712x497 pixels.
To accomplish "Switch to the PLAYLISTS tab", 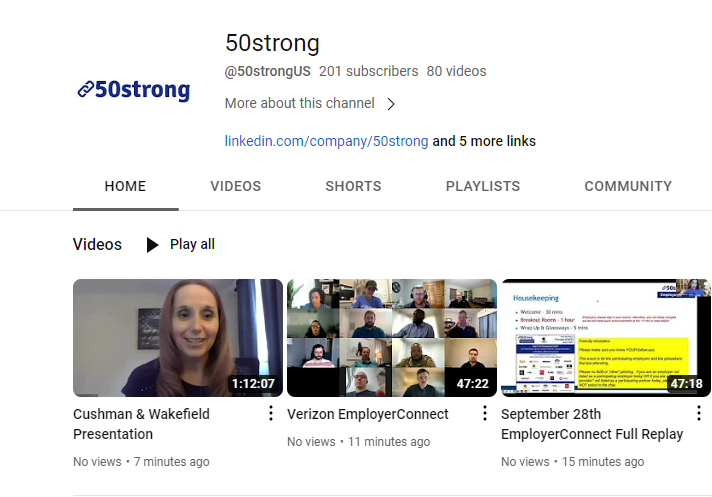I will [x=483, y=186].
